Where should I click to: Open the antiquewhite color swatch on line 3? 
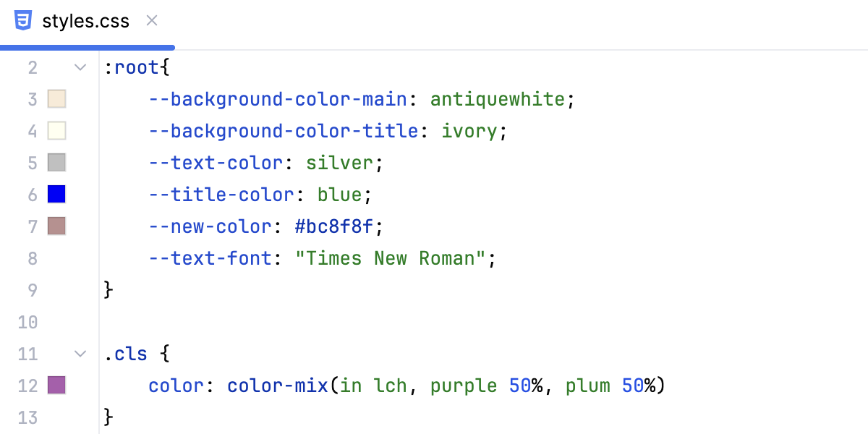pos(56,98)
